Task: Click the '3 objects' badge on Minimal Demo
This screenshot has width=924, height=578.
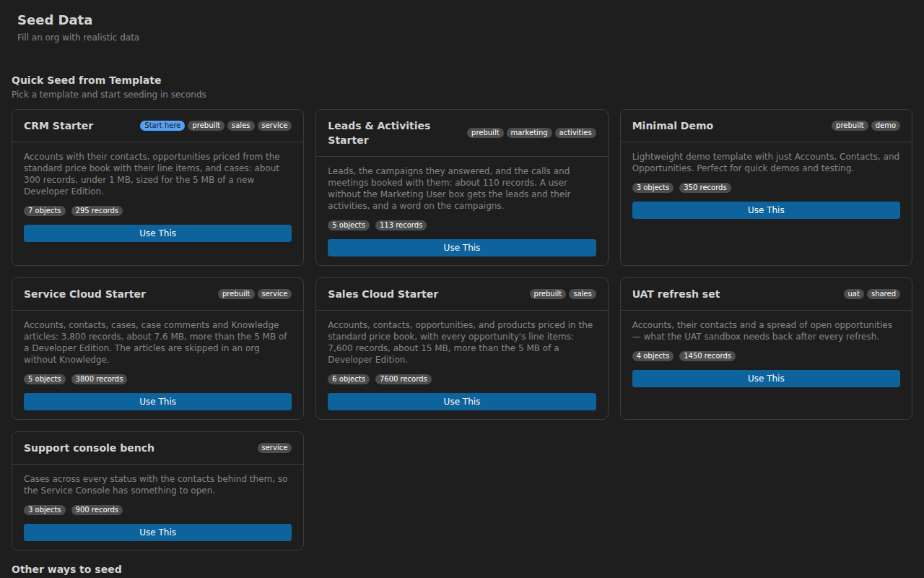Action: (x=653, y=188)
